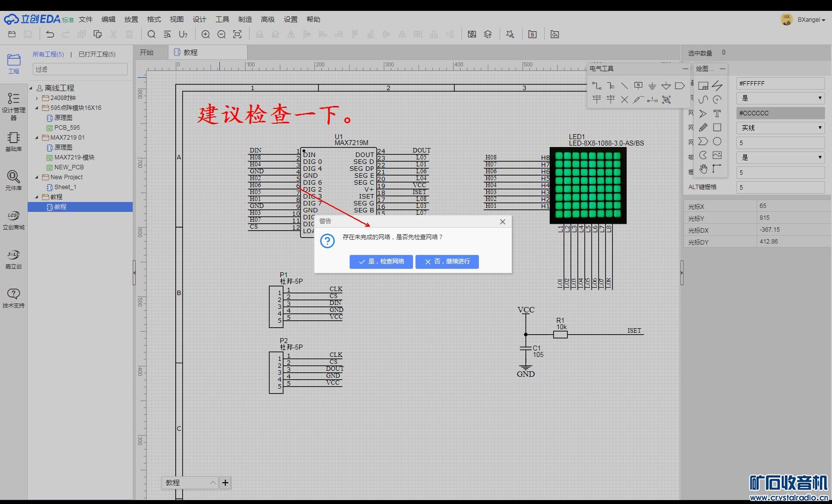Choose the text T drawing tool
This screenshot has width=832, height=504.
point(717,113)
